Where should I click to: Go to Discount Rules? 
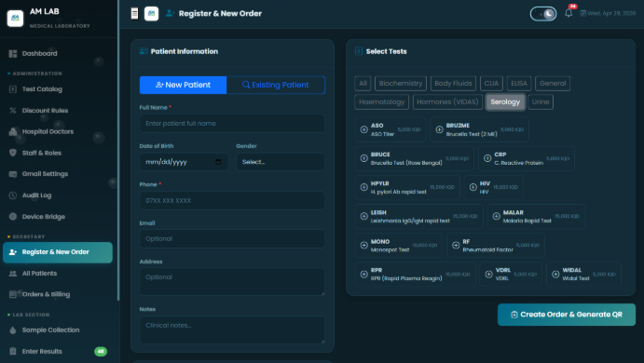(x=58, y=111)
